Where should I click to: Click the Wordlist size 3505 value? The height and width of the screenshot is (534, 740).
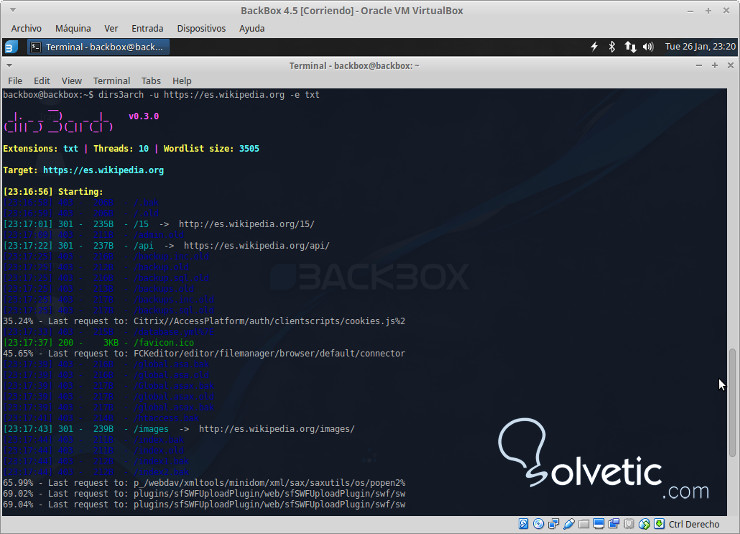(x=249, y=149)
